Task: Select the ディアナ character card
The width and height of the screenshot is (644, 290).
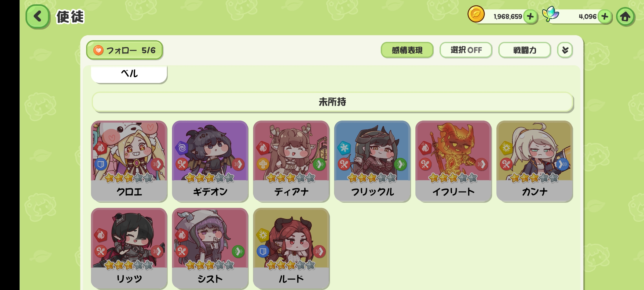Action: point(291,161)
